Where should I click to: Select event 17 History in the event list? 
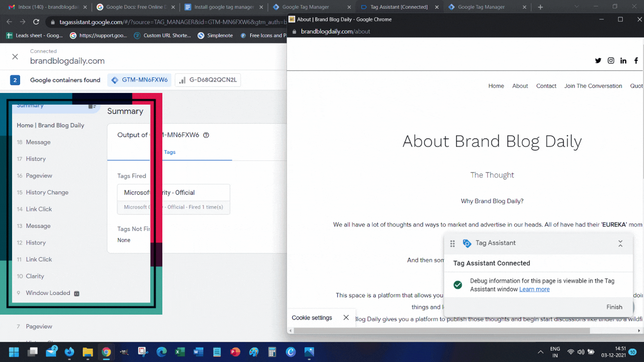point(31,159)
